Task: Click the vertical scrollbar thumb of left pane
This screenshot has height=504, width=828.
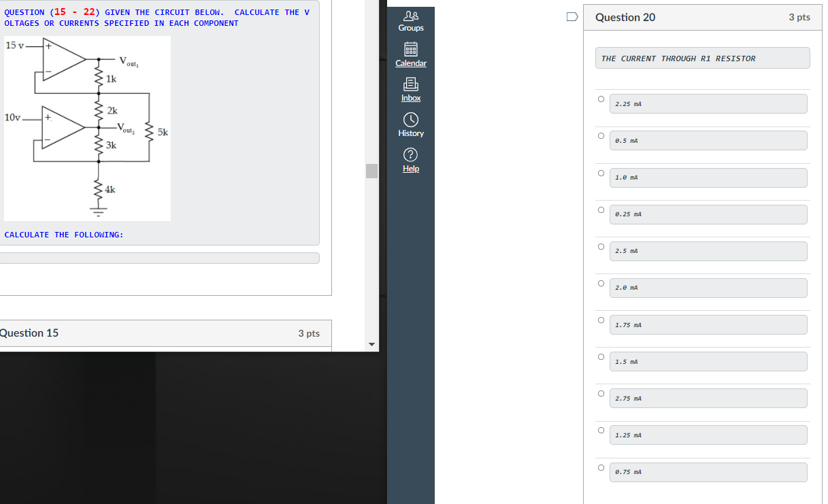Action: (371, 171)
